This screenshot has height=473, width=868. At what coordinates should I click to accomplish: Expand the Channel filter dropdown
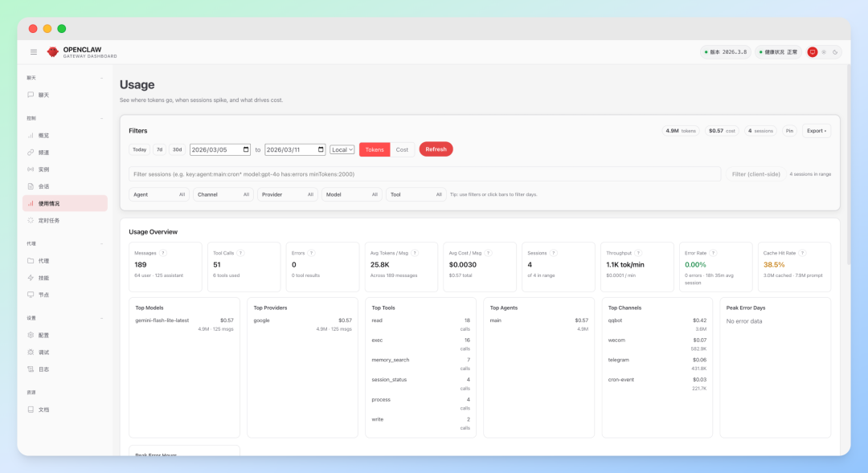(223, 194)
